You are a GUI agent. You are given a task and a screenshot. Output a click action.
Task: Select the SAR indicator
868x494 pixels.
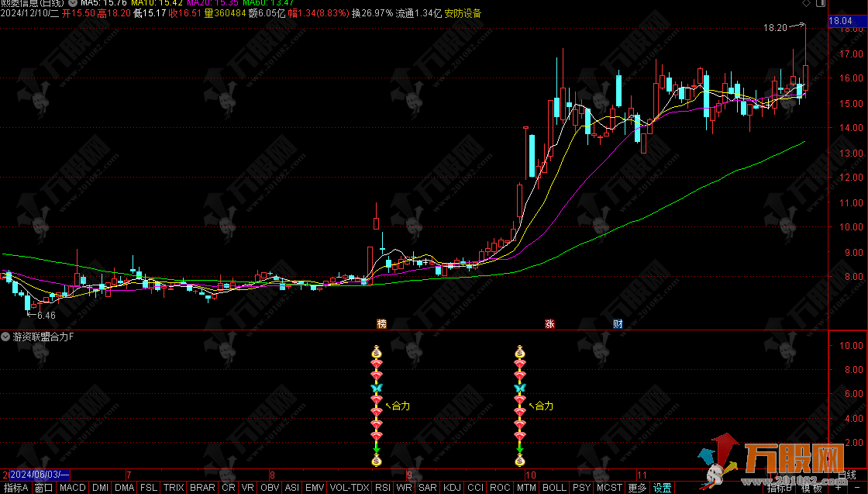click(427, 488)
